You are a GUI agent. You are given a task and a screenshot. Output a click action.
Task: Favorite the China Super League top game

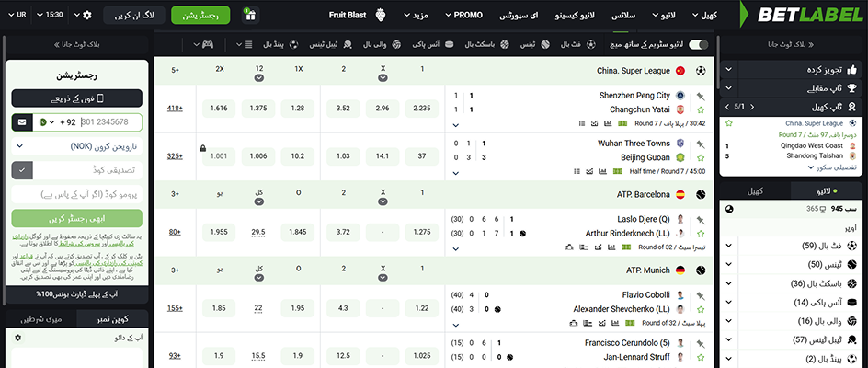tap(728, 123)
